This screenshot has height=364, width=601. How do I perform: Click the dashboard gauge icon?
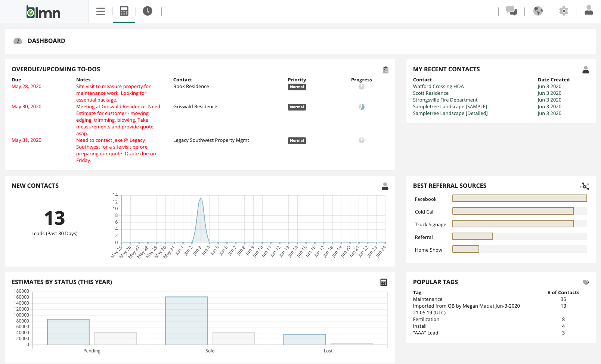[x=18, y=41]
